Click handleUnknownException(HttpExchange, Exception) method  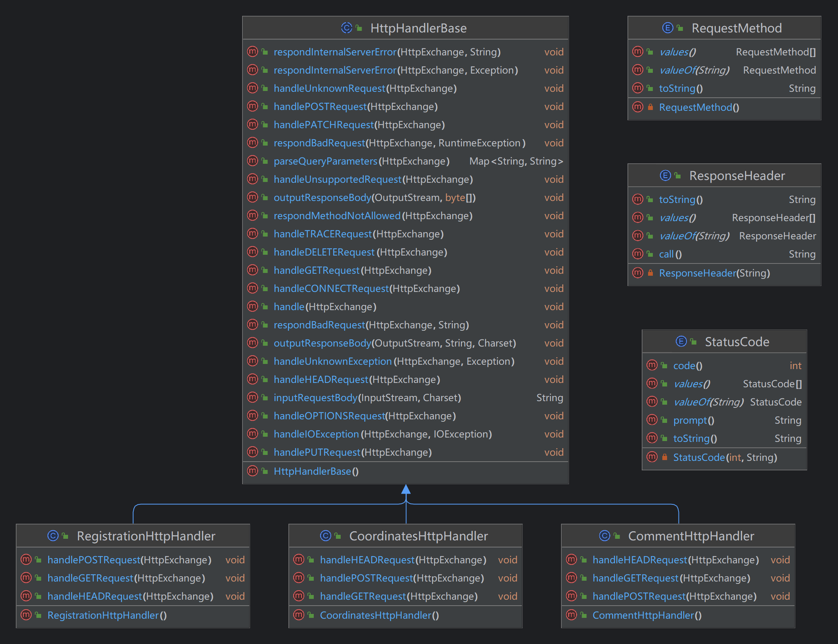coord(394,361)
